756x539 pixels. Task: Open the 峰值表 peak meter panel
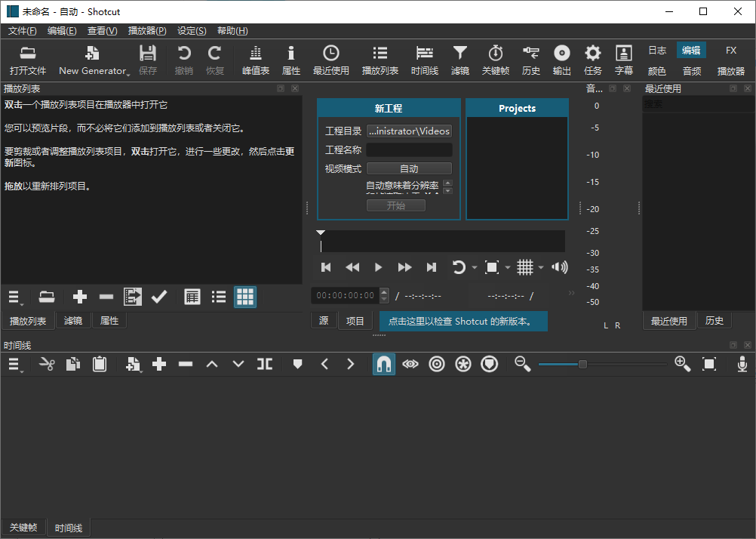point(256,60)
